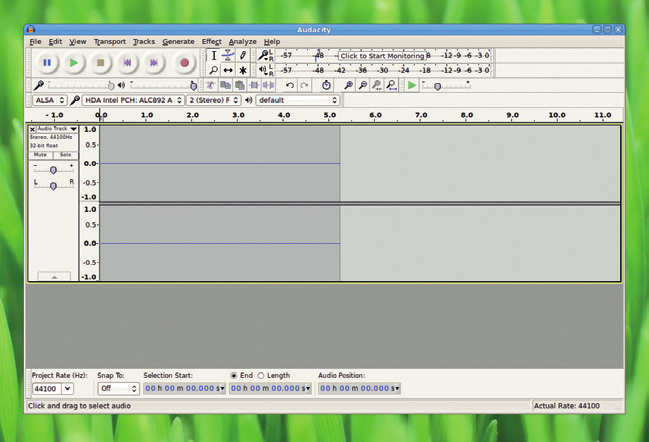Click the 5.0 mark on timeline ruler
Screen dimensions: 649x442
click(x=329, y=115)
